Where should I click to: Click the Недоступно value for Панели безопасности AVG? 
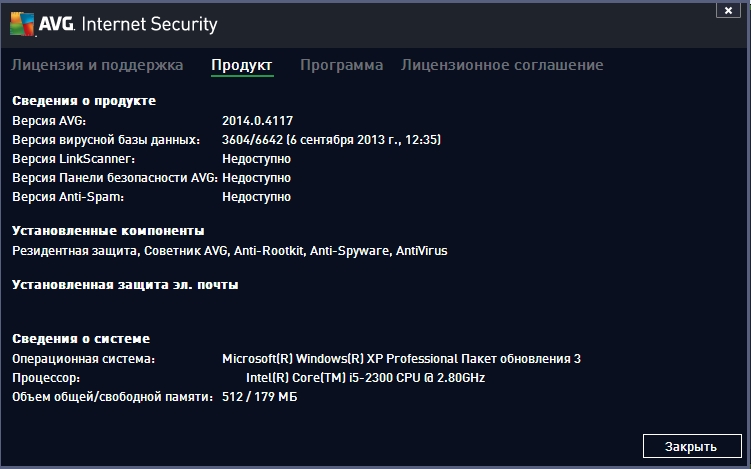(256, 178)
